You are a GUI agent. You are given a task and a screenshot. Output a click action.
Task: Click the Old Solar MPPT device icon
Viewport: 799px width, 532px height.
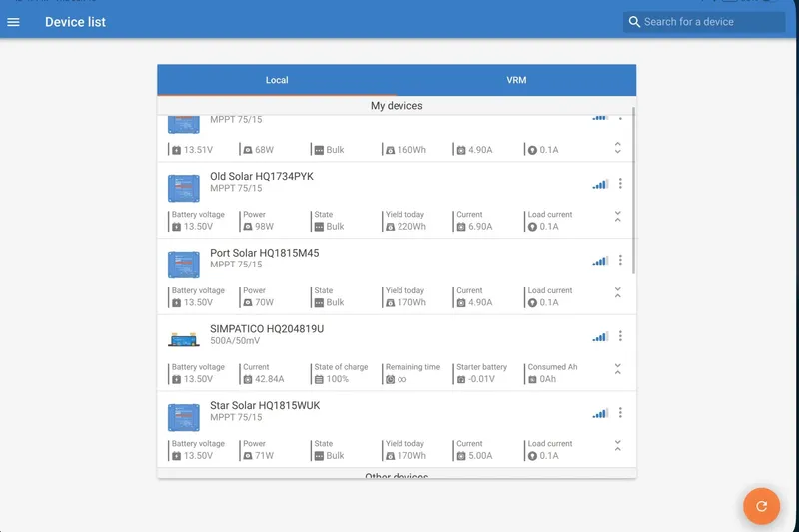tap(183, 187)
